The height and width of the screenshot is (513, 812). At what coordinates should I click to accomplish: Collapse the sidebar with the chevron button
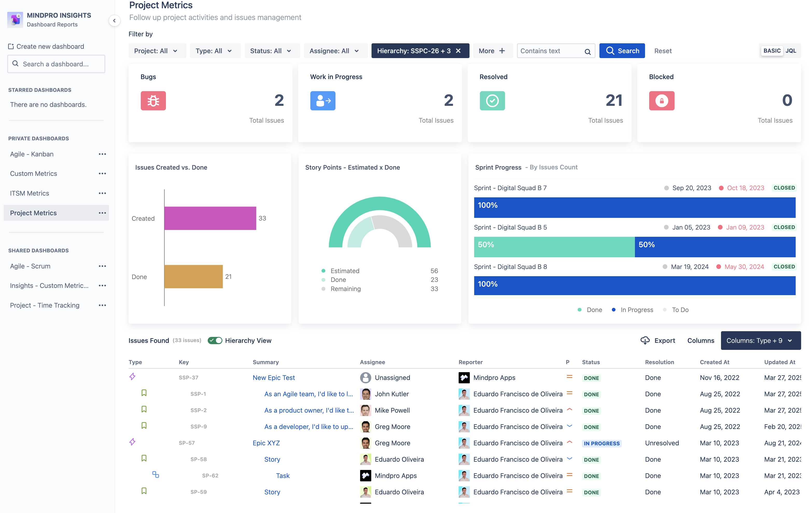click(x=114, y=20)
